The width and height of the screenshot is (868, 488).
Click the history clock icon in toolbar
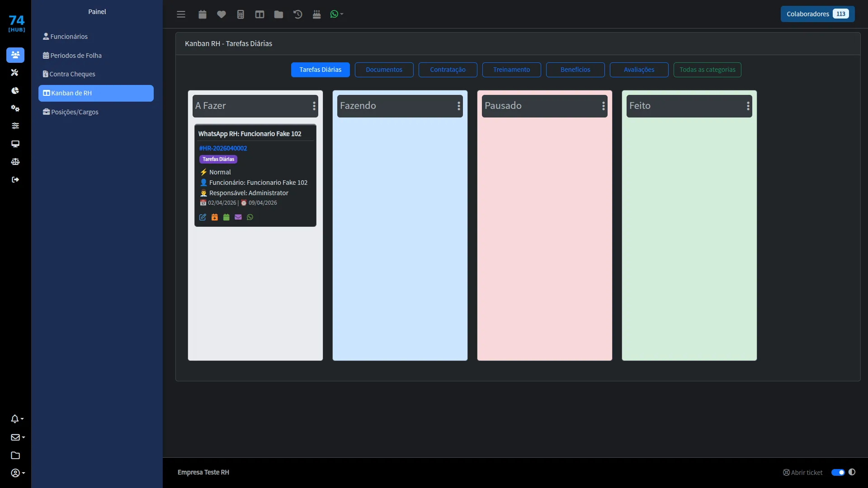click(x=297, y=14)
